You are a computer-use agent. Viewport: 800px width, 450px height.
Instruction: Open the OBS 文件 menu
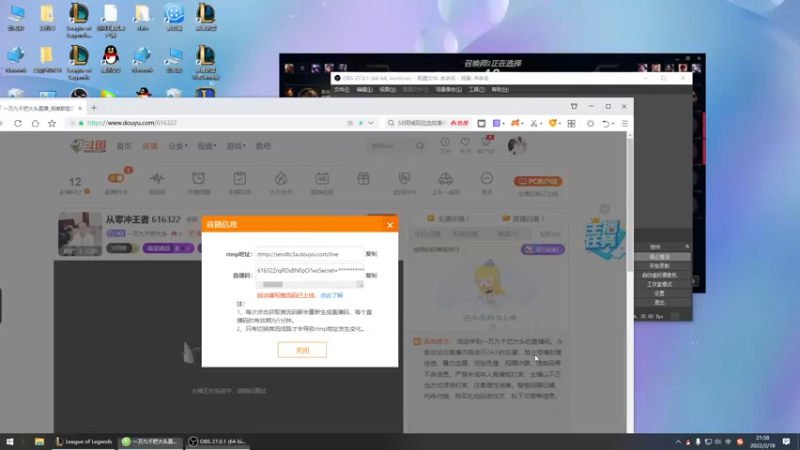point(341,89)
